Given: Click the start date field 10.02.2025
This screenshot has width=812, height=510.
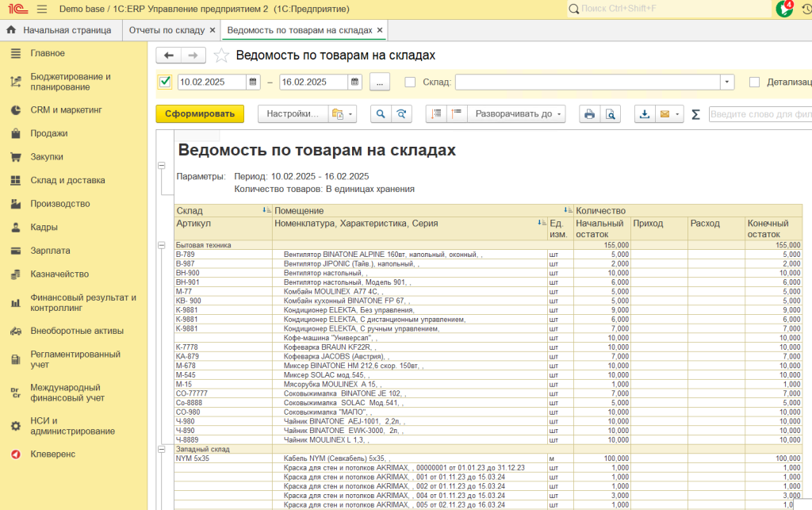Looking at the screenshot, I should point(211,82).
